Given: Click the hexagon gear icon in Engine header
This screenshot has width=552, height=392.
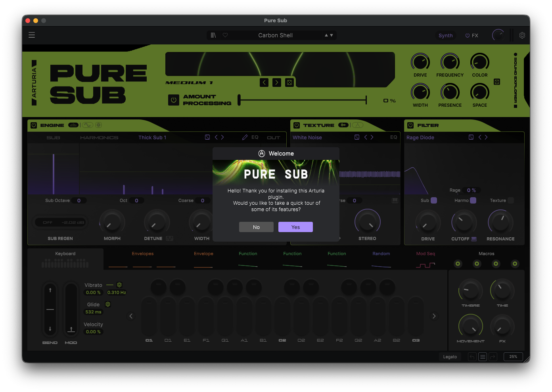Looking at the screenshot, I should point(99,125).
